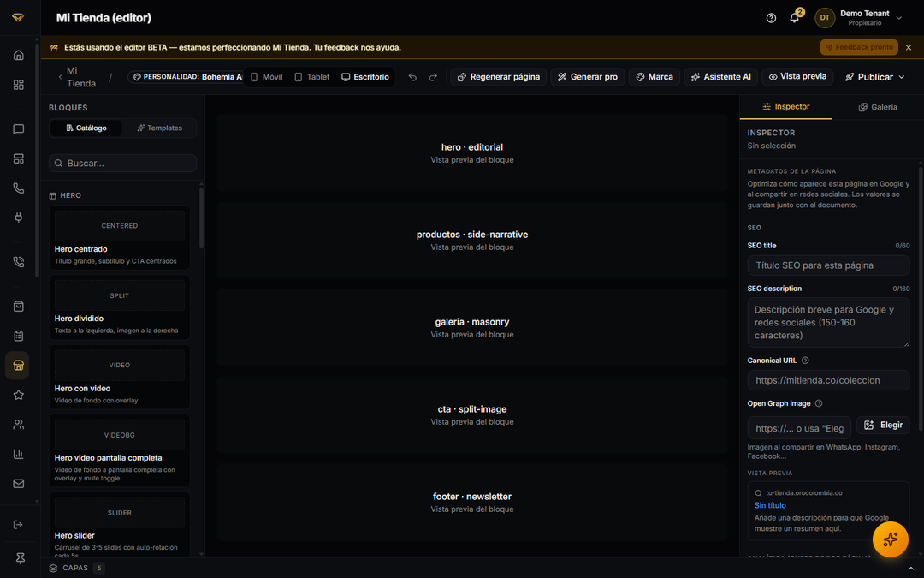
Task: Click the Buscar blocks search field
Action: click(x=122, y=164)
